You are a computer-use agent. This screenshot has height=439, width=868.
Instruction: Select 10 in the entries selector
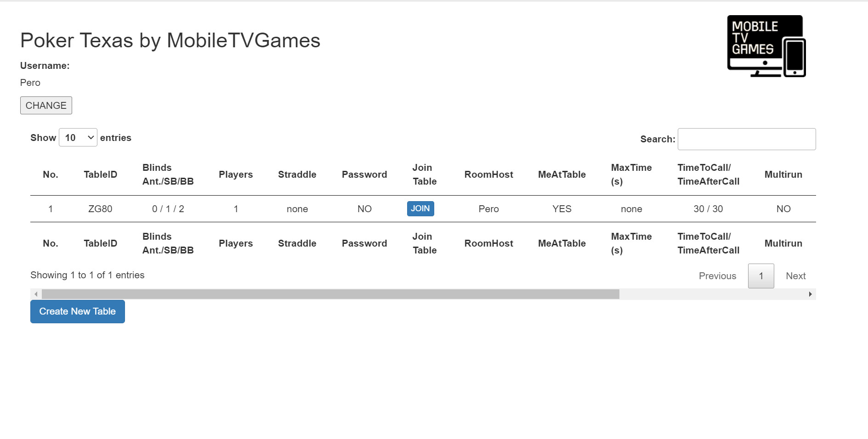click(78, 137)
